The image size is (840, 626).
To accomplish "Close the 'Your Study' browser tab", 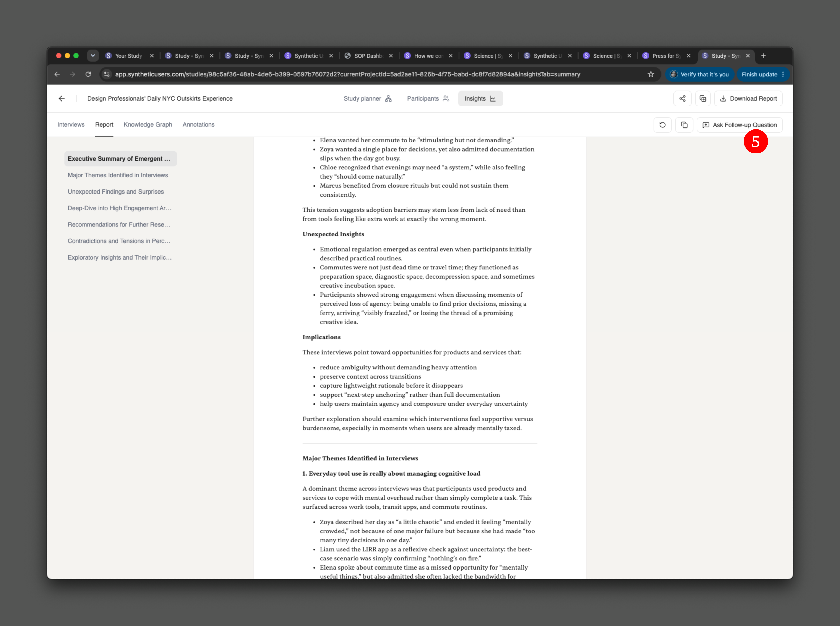I will click(152, 56).
